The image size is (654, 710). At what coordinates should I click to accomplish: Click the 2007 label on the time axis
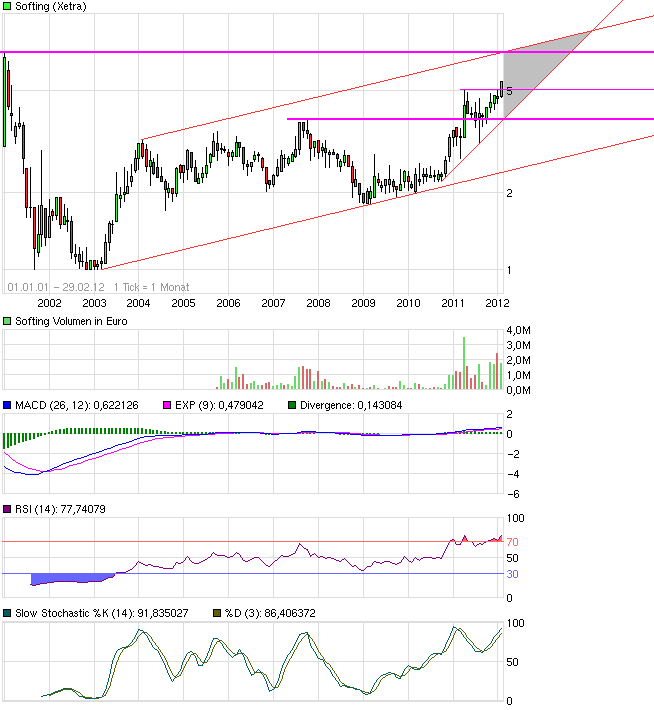[x=273, y=303]
